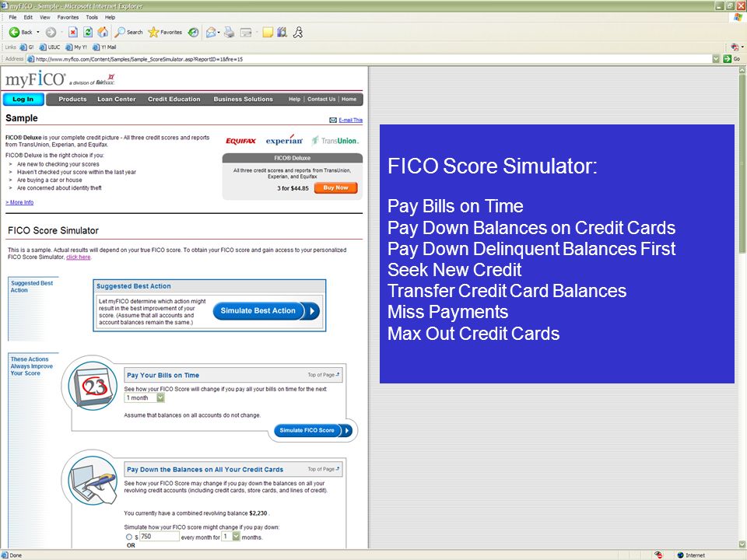Image resolution: width=747 pixels, height=560 pixels.
Task: Click the vertical scrollbar thumb
Action: 742,163
